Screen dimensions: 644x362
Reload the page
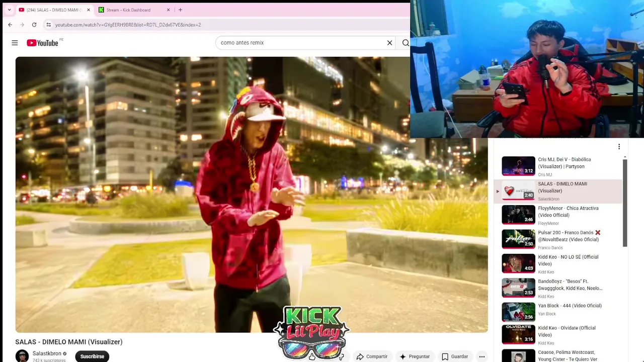34,25
